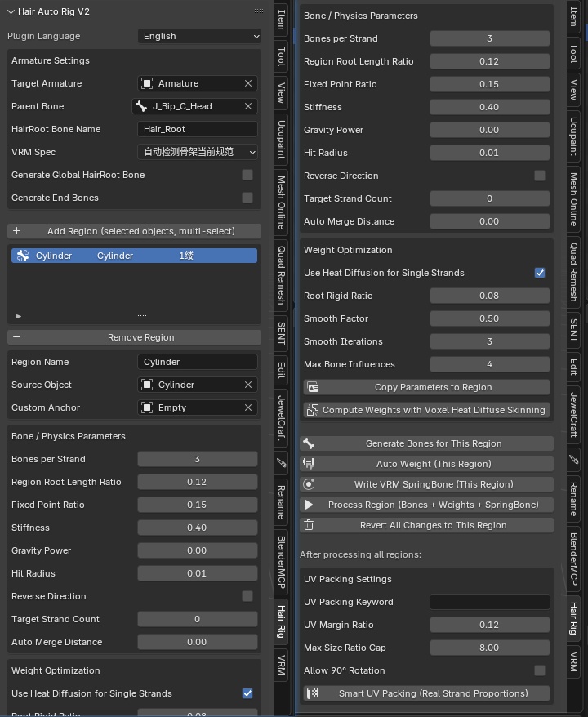Uncheck Use Heat Diffusion in left panel

point(247,693)
